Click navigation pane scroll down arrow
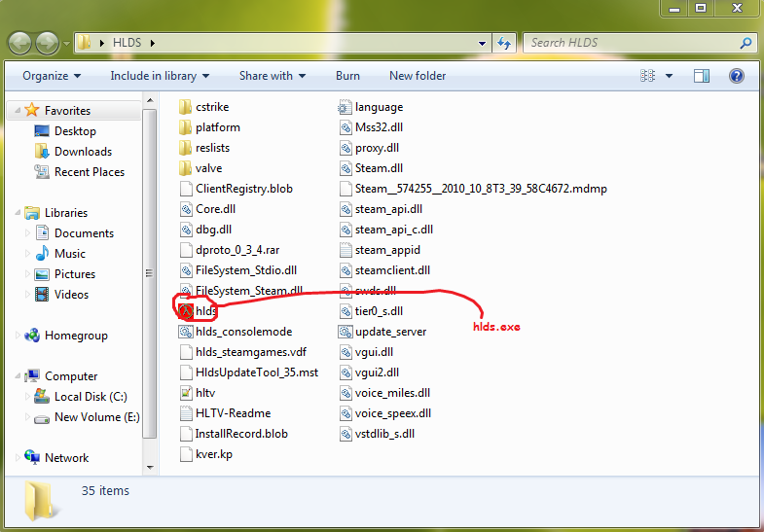 click(x=150, y=468)
